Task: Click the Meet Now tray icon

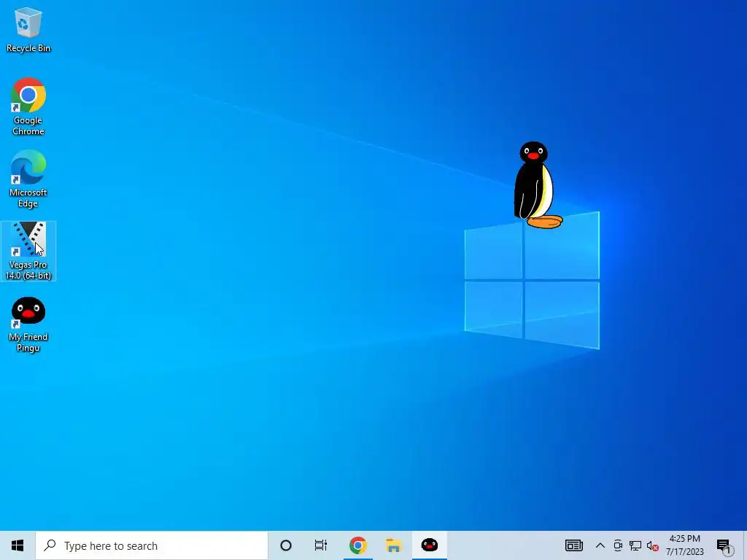Action: coord(618,545)
